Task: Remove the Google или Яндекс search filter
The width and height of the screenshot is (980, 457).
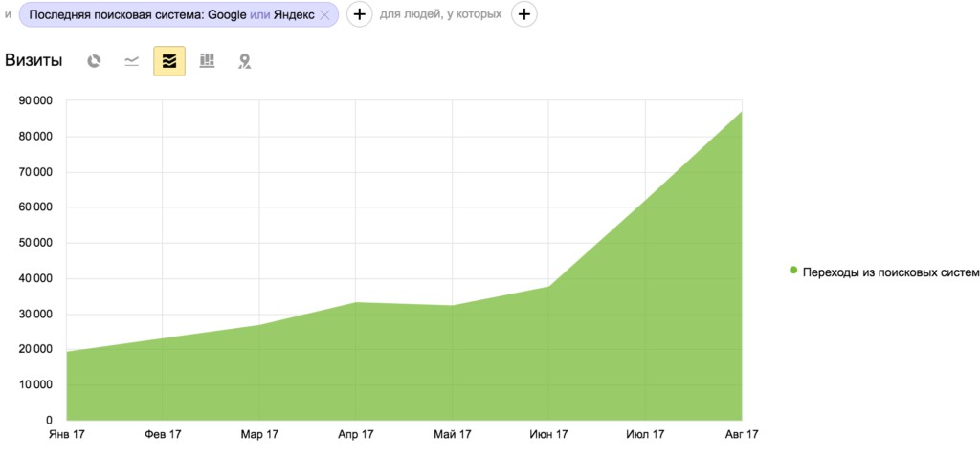Action: tap(323, 15)
